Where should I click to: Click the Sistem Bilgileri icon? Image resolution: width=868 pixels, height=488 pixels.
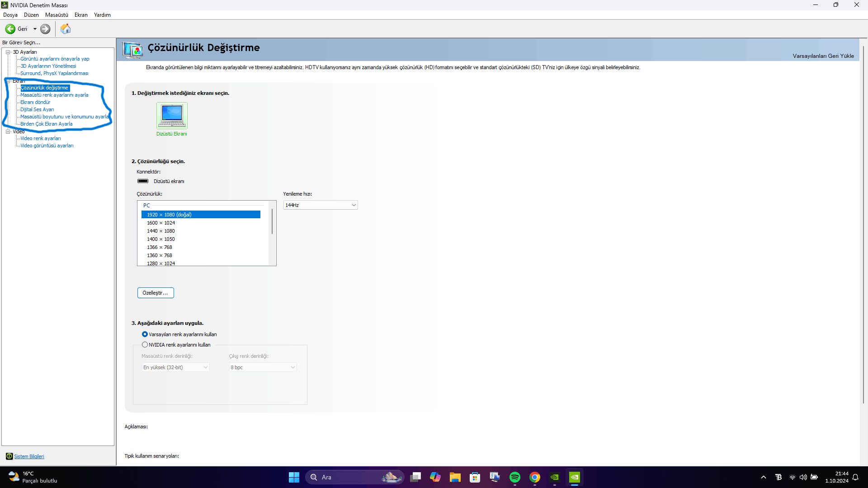(9, 456)
